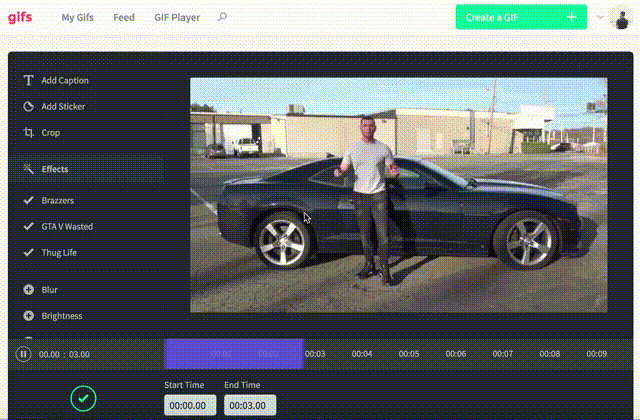Confirm with the green checkmark circle
The image size is (640, 420).
coord(84,398)
